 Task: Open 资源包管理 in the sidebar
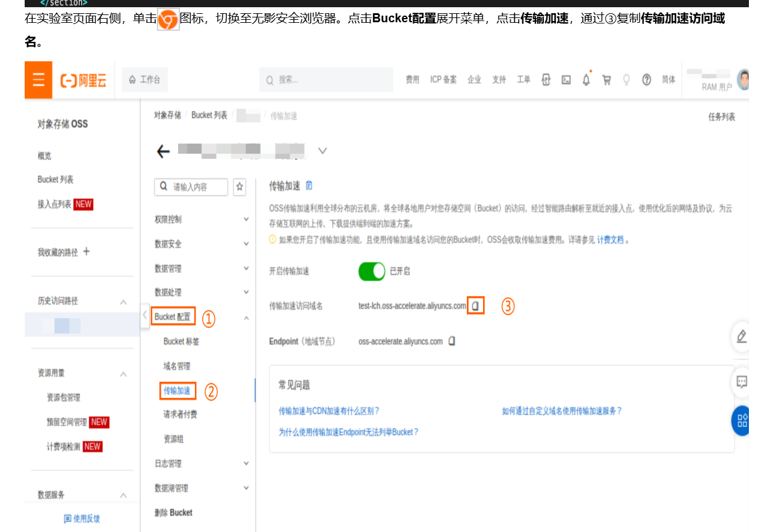[63, 398]
